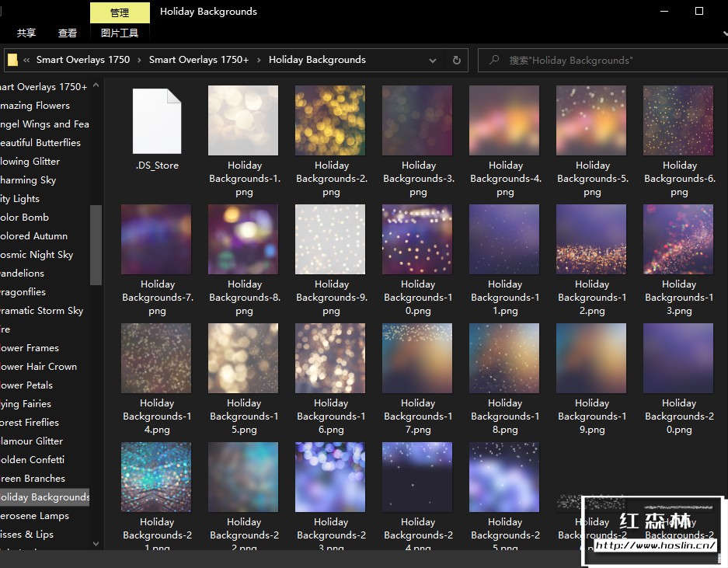728x568 pixels.
Task: Open the address bar history dropdown
Action: 433,60
